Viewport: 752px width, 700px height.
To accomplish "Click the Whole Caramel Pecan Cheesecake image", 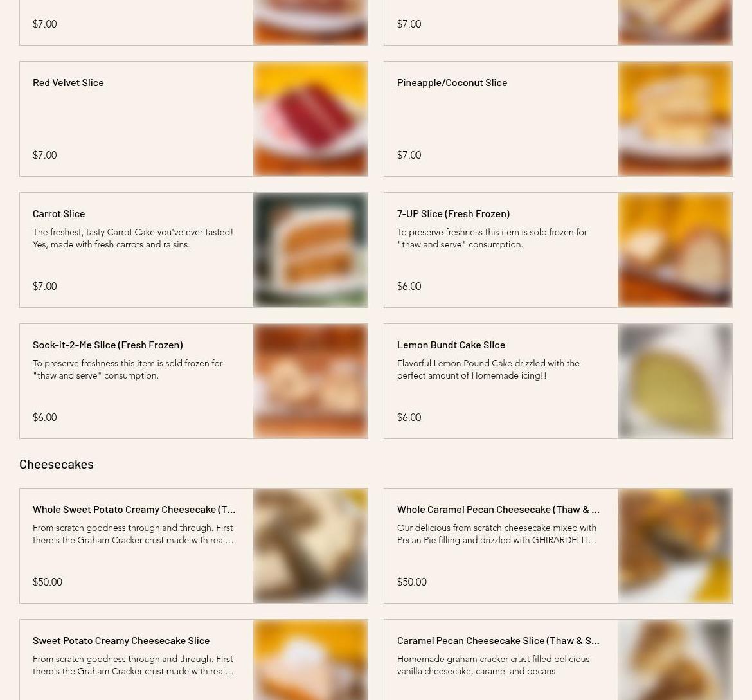I will pyautogui.click(x=675, y=546).
